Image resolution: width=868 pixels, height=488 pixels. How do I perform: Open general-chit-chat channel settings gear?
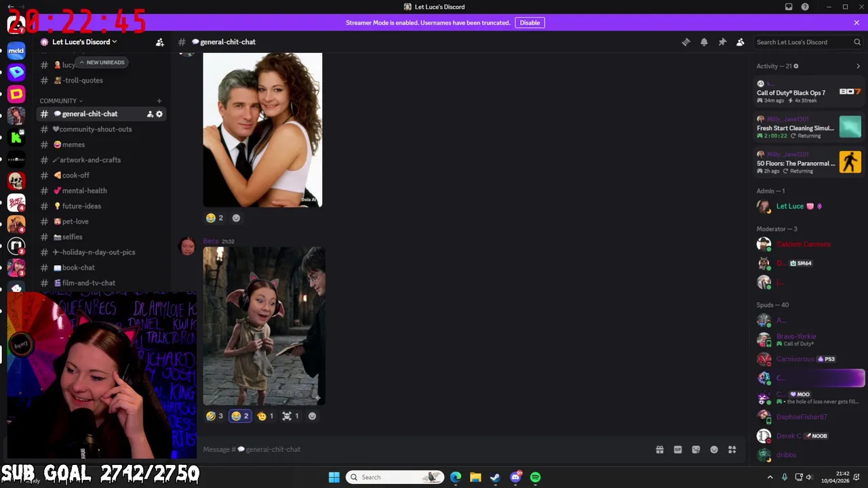[159, 114]
